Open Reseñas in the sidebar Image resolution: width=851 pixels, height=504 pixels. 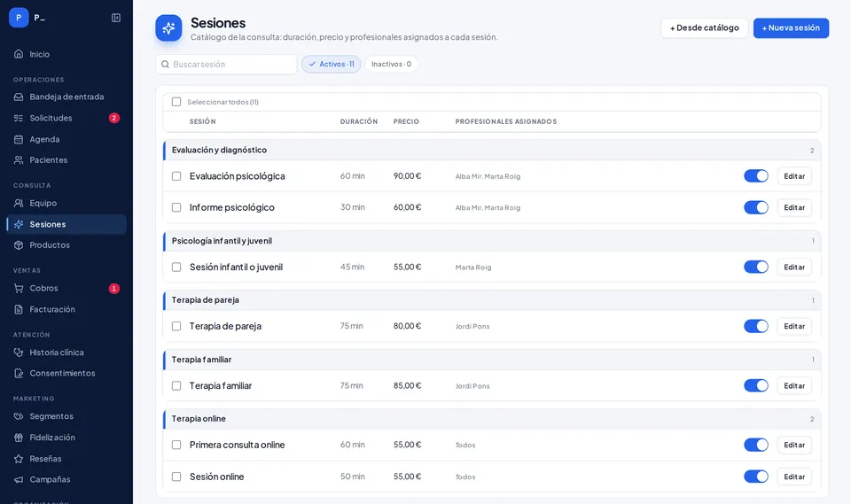(x=66, y=459)
